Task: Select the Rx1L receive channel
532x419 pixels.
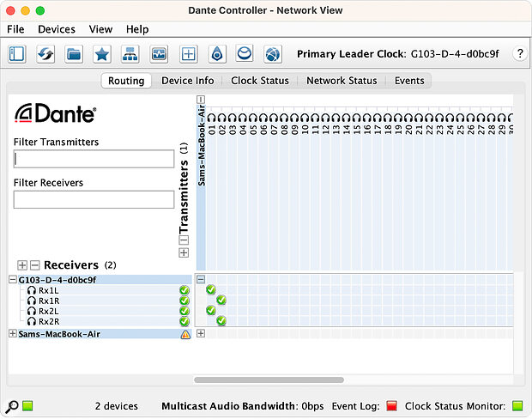Action: (x=49, y=291)
